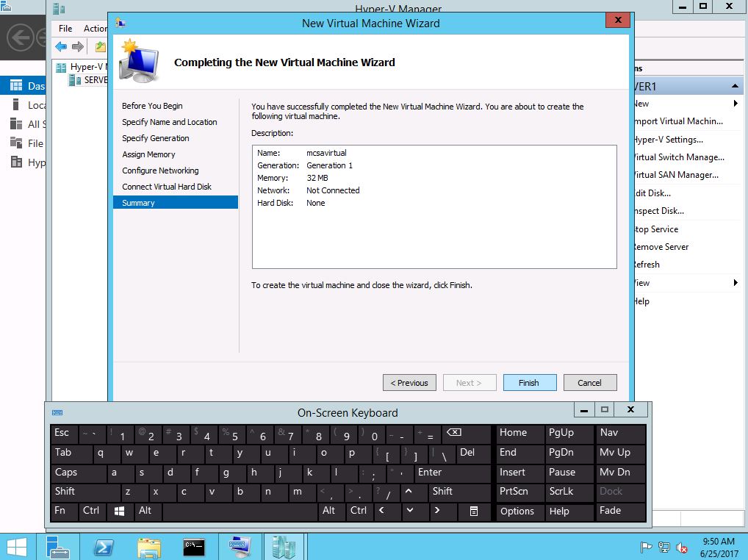Switch to Hyper-V Manager taskbar icon

point(284,547)
